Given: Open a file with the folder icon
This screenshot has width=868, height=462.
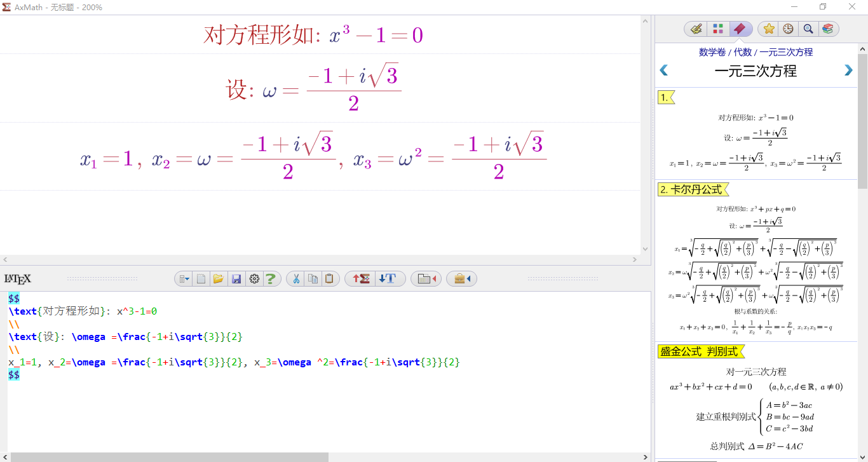Looking at the screenshot, I should coord(219,279).
